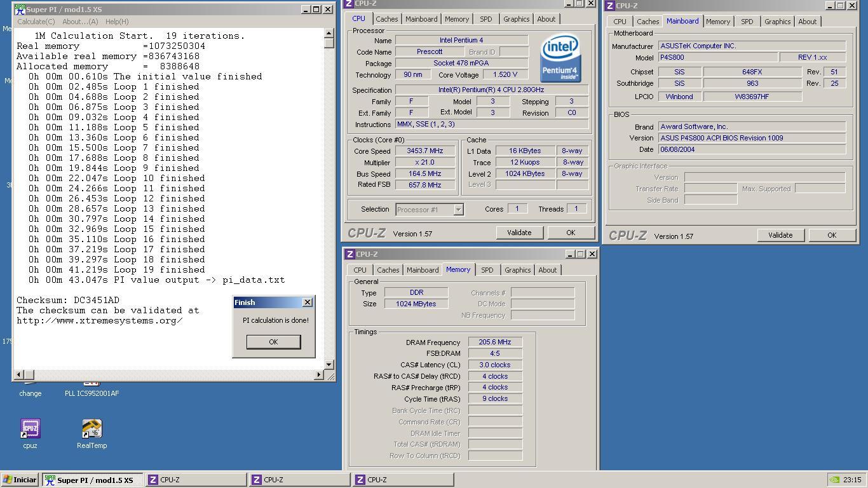Click the Mainboard window's CPU-Z title icon
This screenshot has height=488, width=868.
tap(610, 6)
